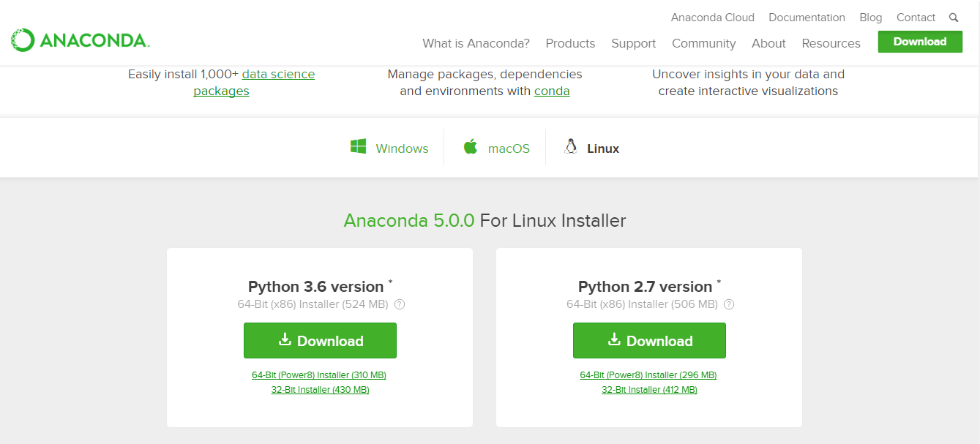Viewport: 980px width, 444px height.
Task: Click the Windows logo icon
Action: tap(358, 147)
